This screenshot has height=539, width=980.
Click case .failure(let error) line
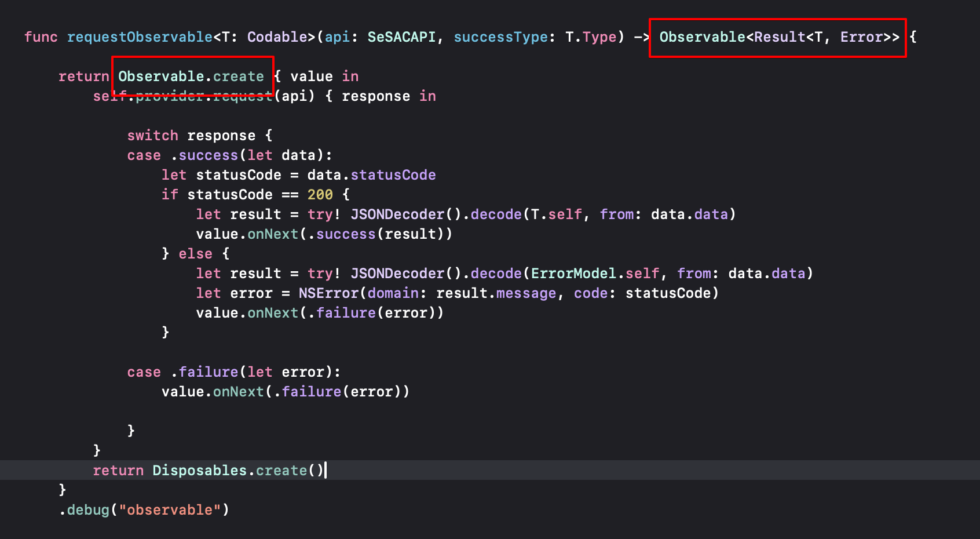click(234, 372)
